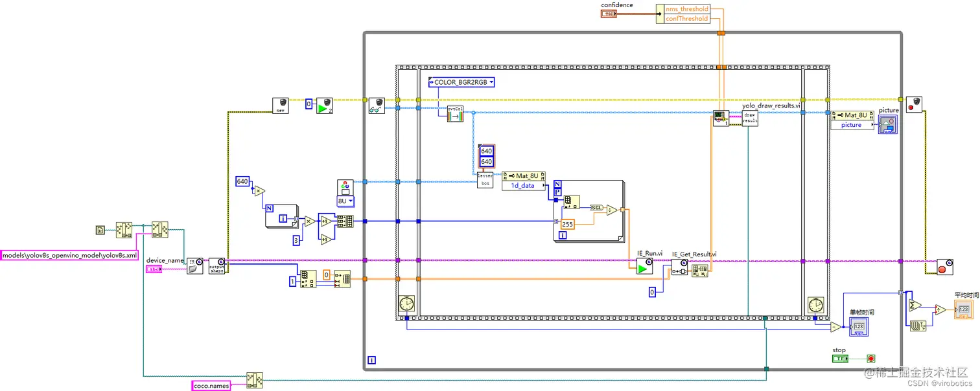Select the Mat type constant above 8U

[x=345, y=188]
